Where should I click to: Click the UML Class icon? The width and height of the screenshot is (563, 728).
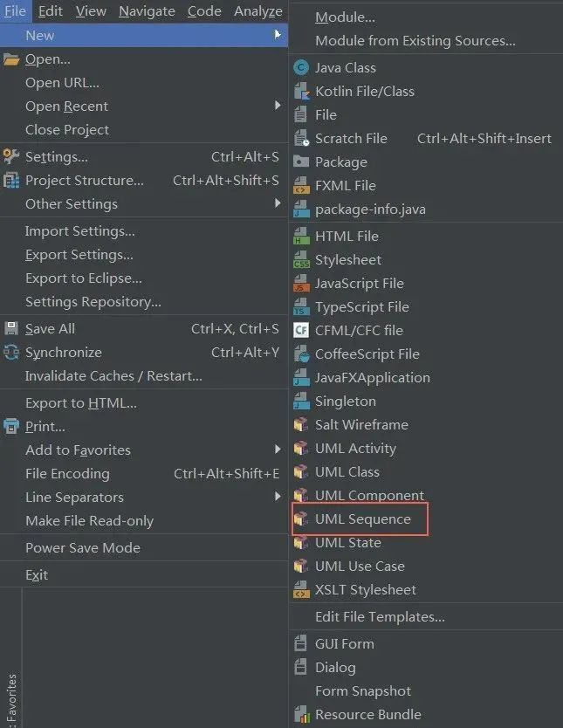click(301, 471)
